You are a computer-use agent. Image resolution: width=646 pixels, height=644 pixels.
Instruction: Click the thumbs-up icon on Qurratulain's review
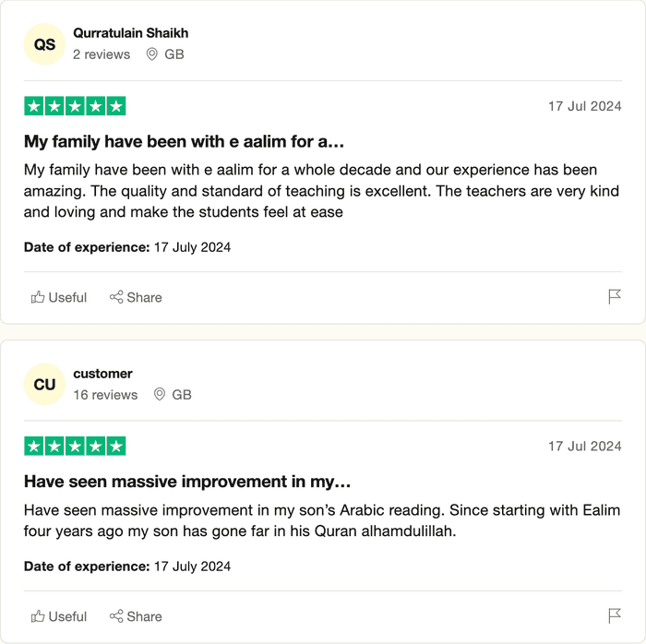coord(38,297)
